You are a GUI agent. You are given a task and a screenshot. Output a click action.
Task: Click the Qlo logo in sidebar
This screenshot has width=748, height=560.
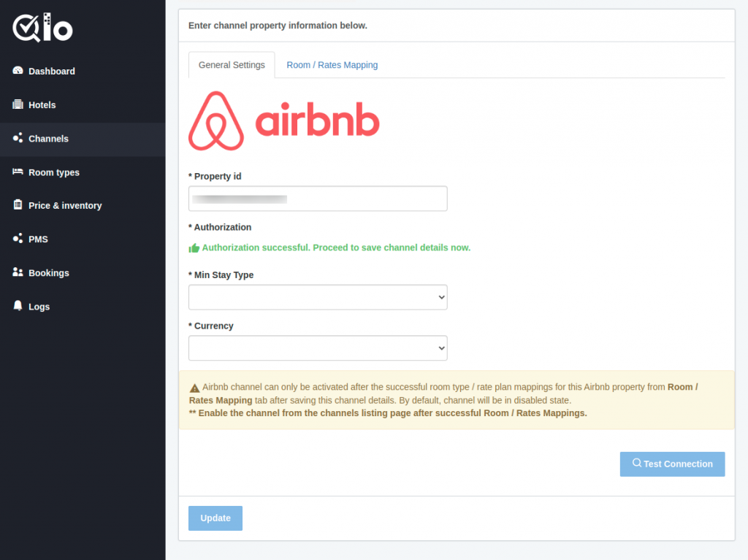click(x=42, y=28)
